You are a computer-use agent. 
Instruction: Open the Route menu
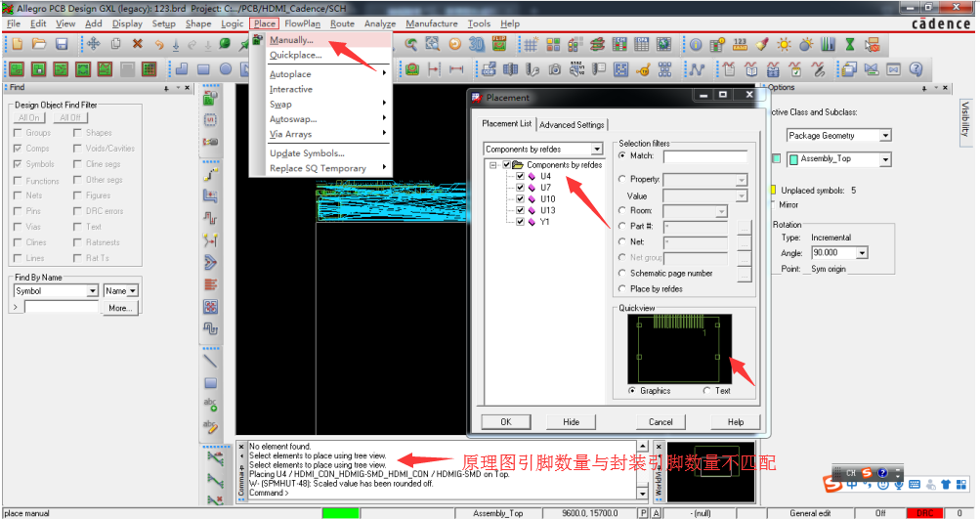(x=342, y=23)
